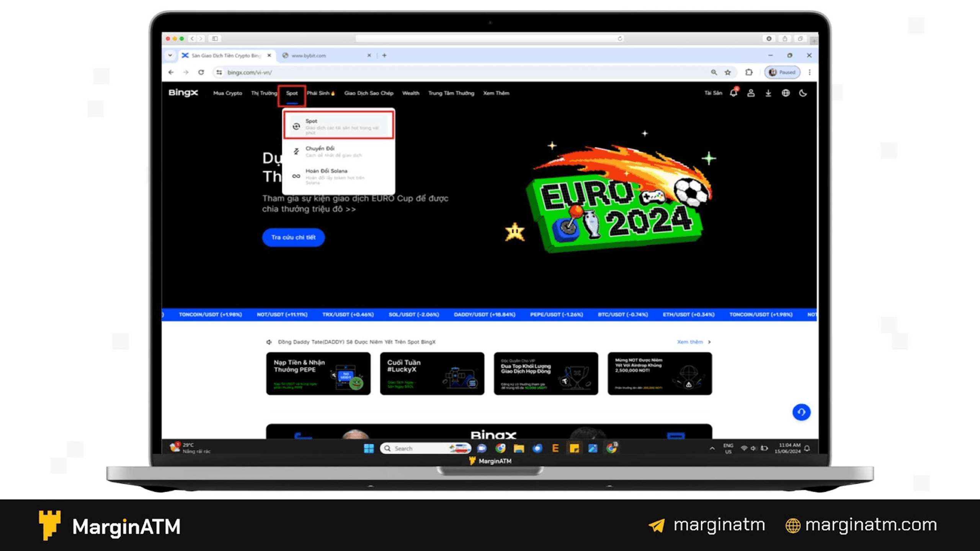Expand the Xem Thêm menu
Viewport: 980px width, 551px height.
496,93
